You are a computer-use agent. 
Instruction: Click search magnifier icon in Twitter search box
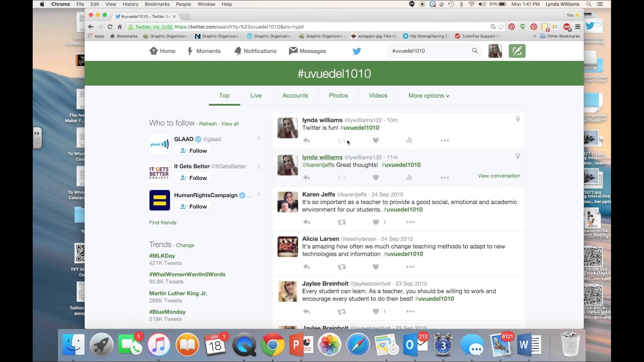[x=474, y=51]
